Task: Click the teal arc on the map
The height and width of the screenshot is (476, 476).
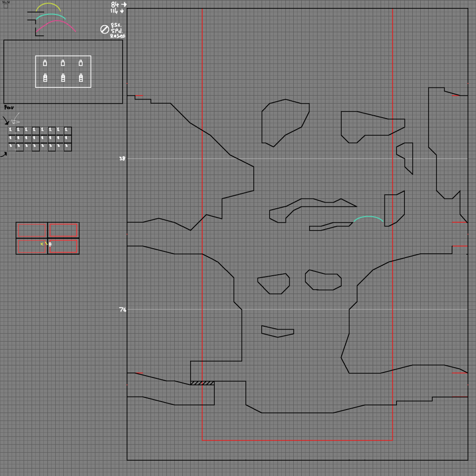Action: click(x=368, y=218)
